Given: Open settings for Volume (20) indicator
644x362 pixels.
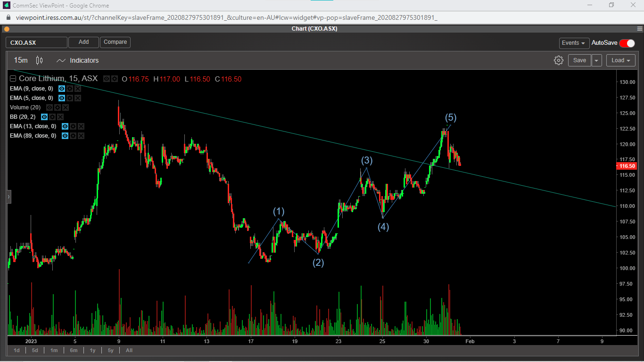Looking at the screenshot, I should coord(58,107).
